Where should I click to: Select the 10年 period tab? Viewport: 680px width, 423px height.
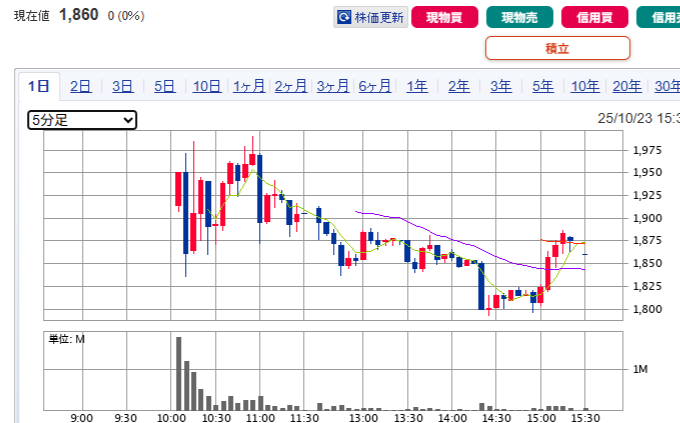[585, 86]
